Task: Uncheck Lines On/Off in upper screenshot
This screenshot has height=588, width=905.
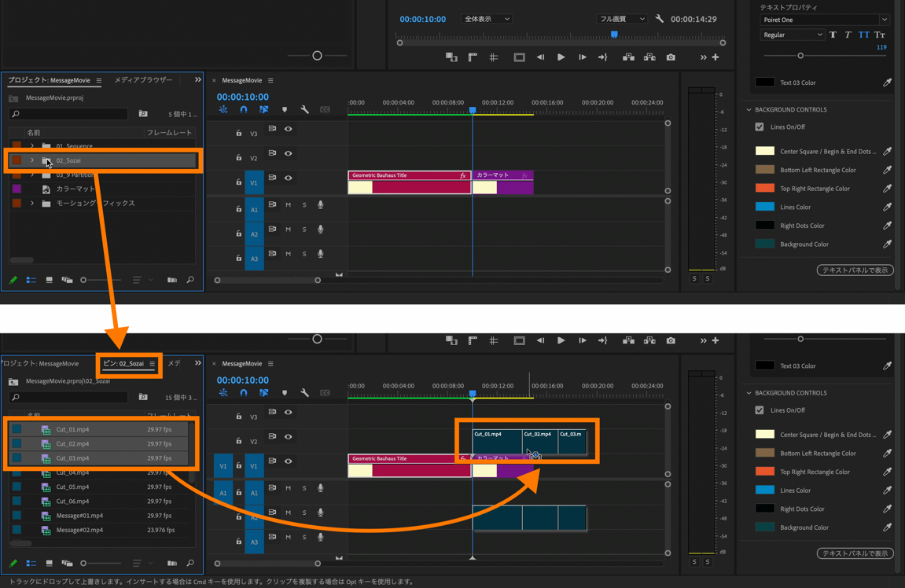Action: [760, 127]
